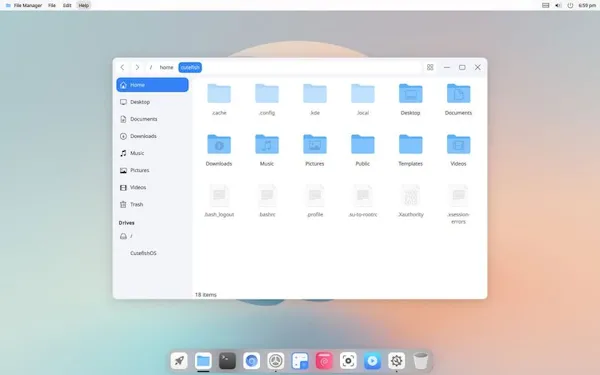This screenshot has height=375, width=600.
Task: Select the root '/' breadcrumb segment
Action: coord(151,67)
